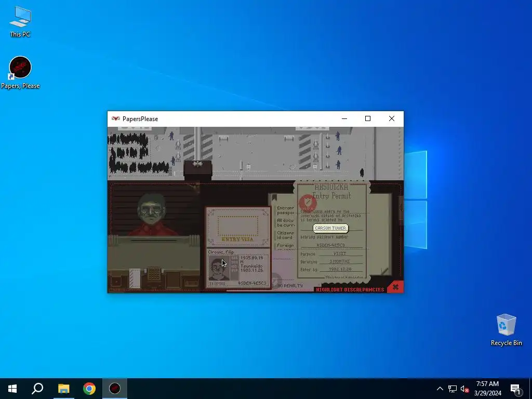The width and height of the screenshot is (532, 399).
Task: Open the Windows Start menu
Action: coord(12,389)
